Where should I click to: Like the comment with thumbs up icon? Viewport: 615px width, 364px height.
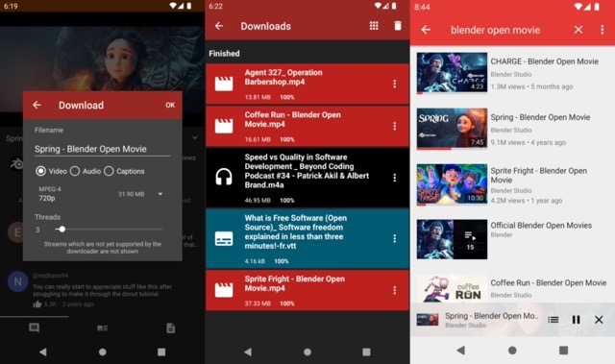click(x=37, y=304)
